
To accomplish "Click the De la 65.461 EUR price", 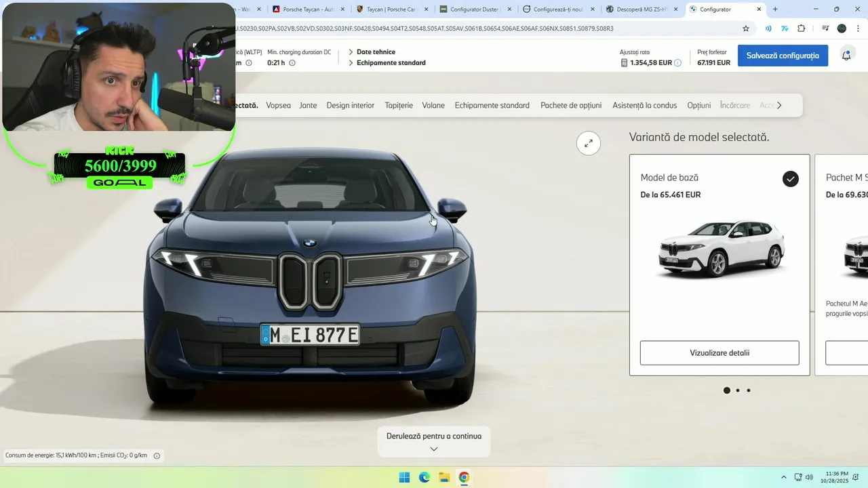I will pos(671,195).
